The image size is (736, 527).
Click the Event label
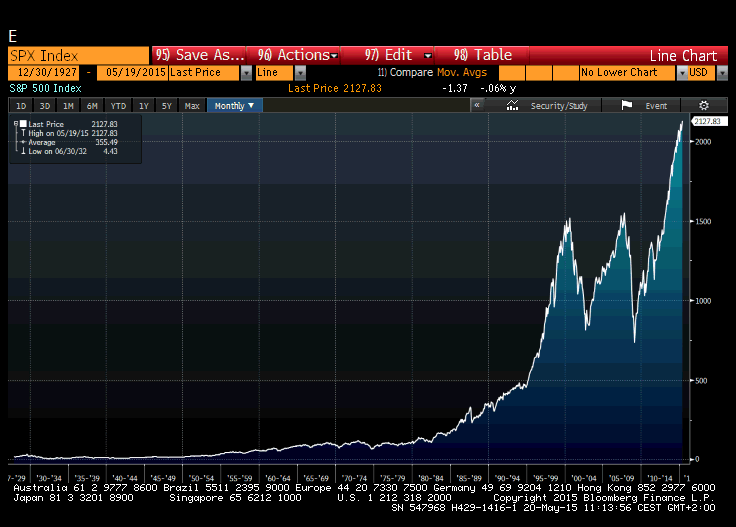[656, 106]
